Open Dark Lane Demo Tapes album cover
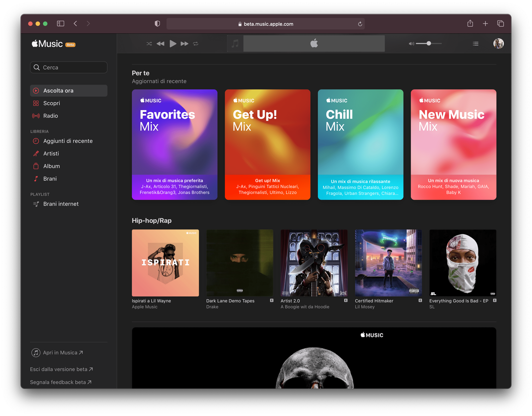 240,263
